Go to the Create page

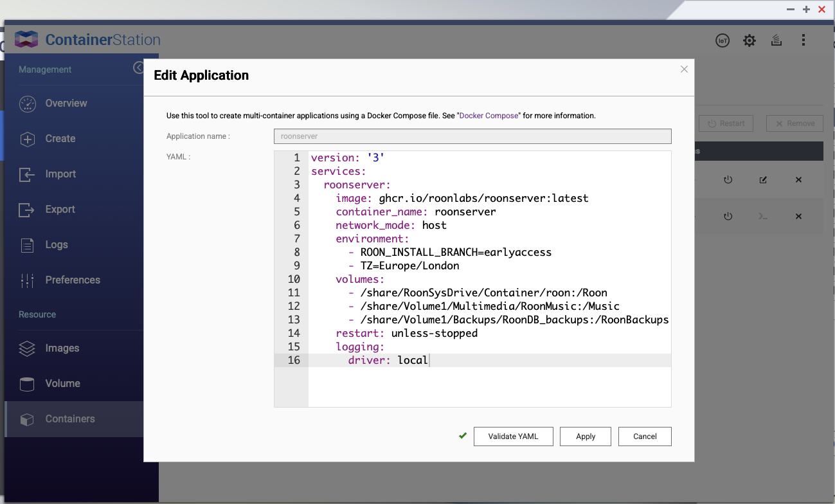tap(60, 138)
